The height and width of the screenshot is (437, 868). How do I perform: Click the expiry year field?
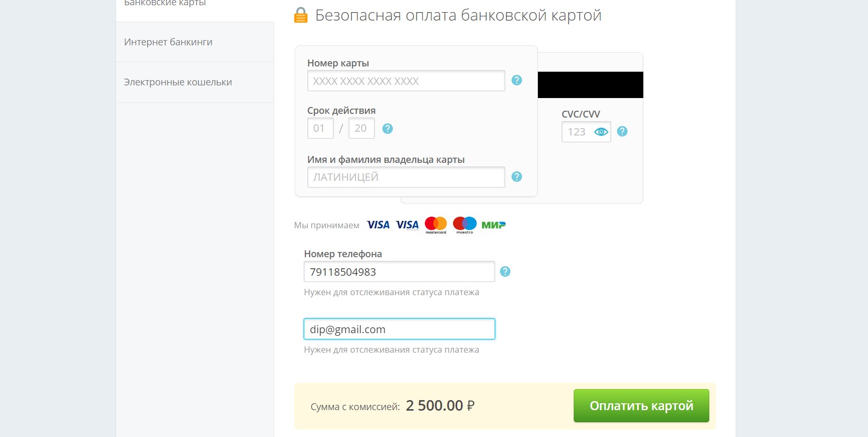click(361, 128)
